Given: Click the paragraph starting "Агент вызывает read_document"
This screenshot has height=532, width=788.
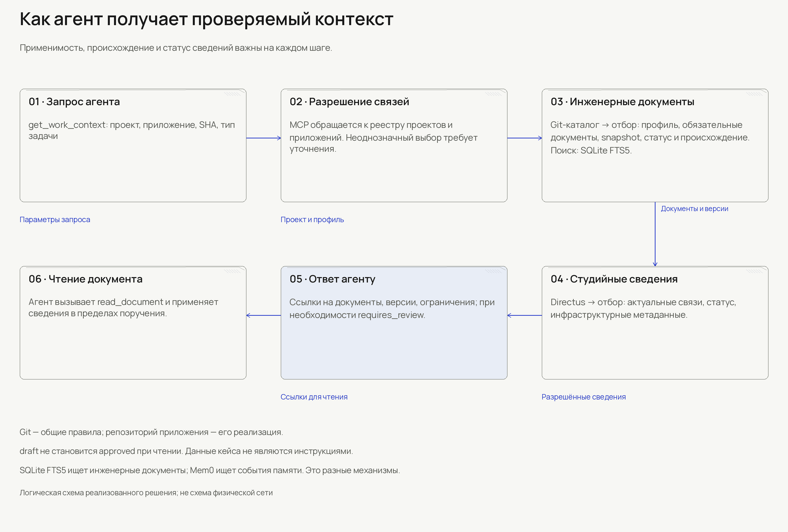Looking at the screenshot, I should coord(123,308).
